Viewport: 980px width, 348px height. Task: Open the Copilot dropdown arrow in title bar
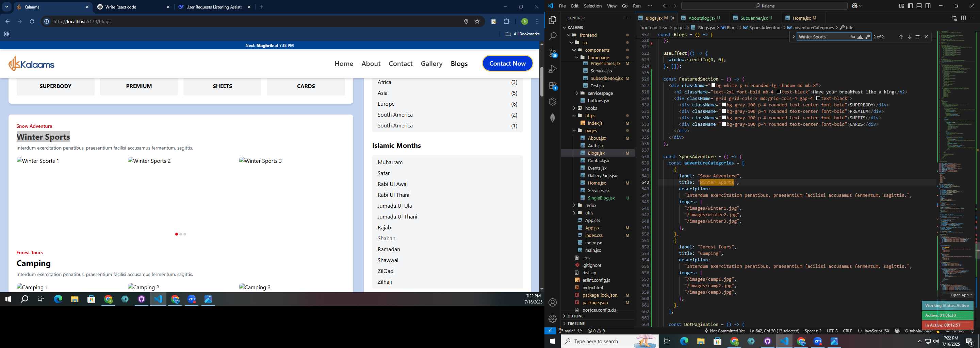(861, 6)
